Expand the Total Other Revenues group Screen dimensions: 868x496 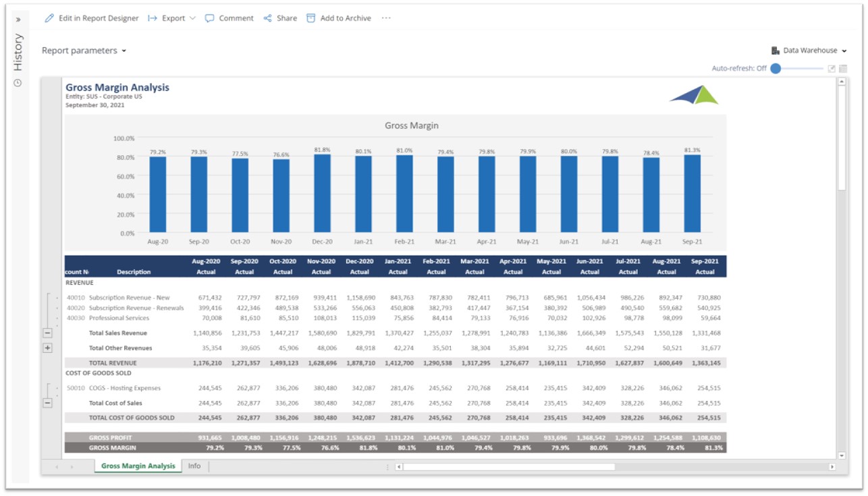coord(47,348)
